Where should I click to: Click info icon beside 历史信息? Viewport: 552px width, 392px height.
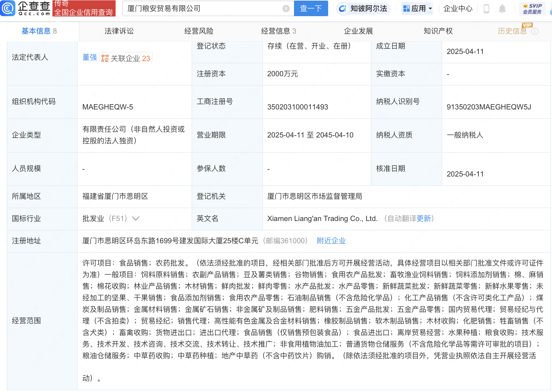pos(535,31)
